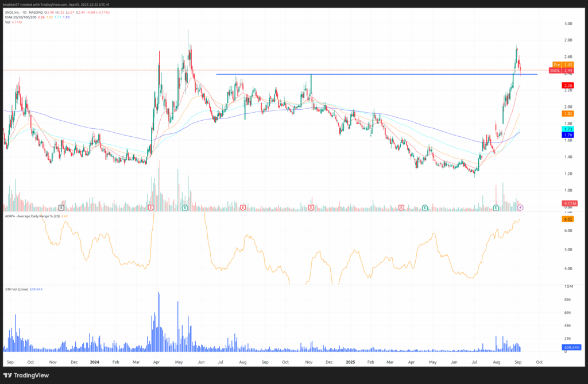Click the purple lightning marker at chart's latest bar
The width and height of the screenshot is (588, 384).
pyautogui.click(x=520, y=208)
